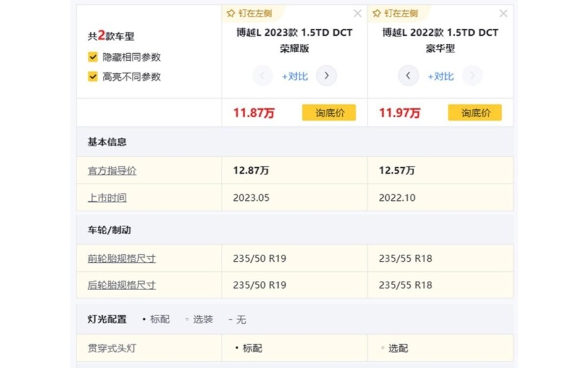Click 选装 legend in 灯光配置 header
The image size is (588, 368).
pyautogui.click(x=199, y=319)
